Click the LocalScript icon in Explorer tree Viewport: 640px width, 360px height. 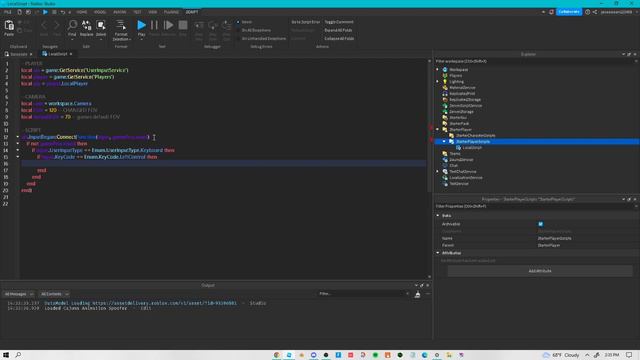point(458,148)
